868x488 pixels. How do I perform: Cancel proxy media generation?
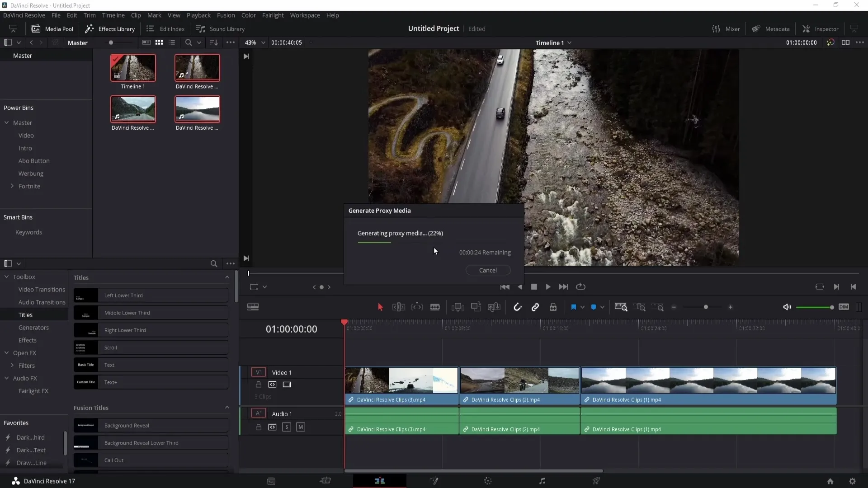[488, 270]
